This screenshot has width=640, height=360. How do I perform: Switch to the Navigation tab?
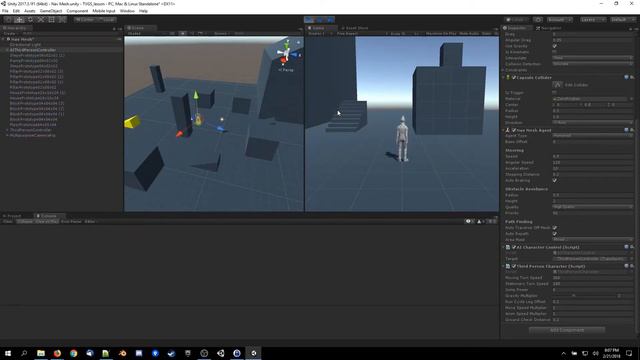(x=549, y=28)
